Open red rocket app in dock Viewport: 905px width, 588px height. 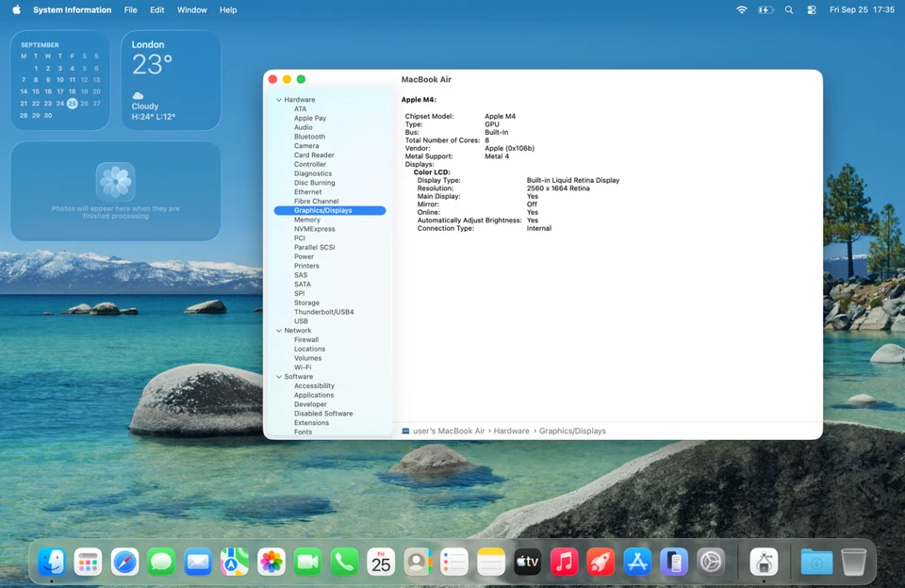[x=601, y=562]
